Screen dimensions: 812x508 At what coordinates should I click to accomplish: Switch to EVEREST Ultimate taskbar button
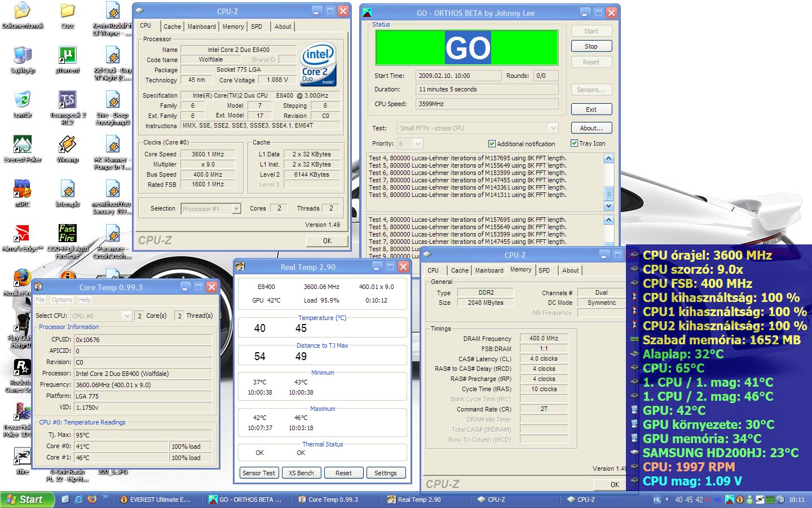(158, 500)
